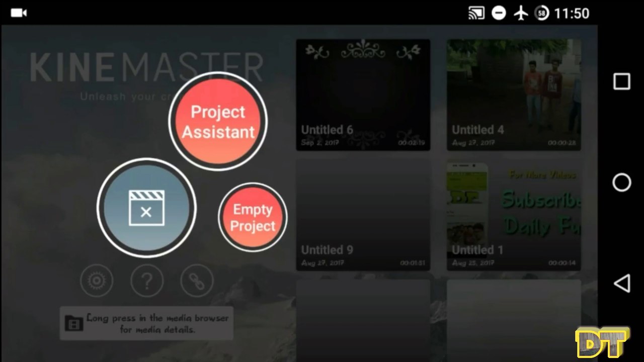Tap the folder icon in media tip box

coord(74,324)
